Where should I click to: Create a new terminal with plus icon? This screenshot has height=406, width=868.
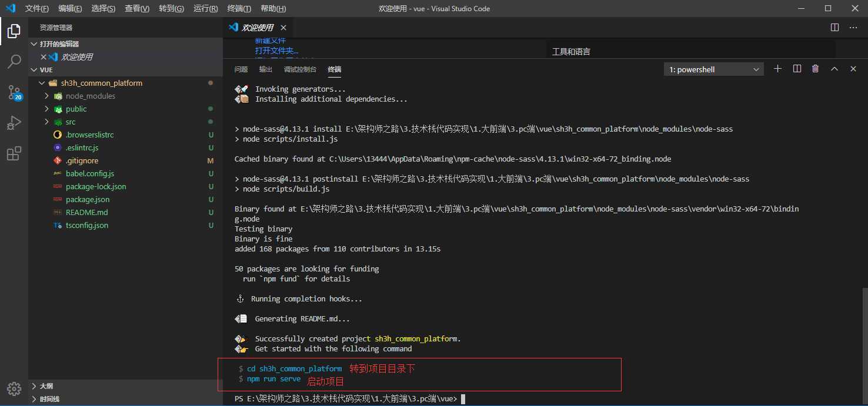point(777,69)
